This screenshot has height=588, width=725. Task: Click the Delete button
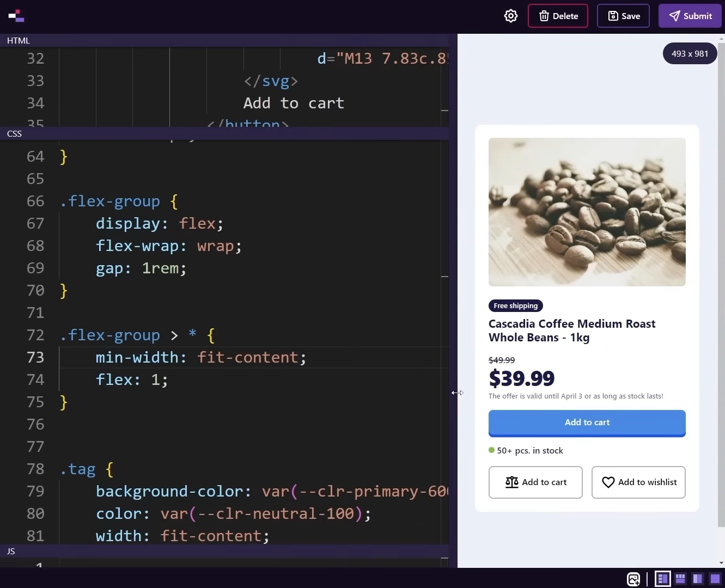pos(558,16)
